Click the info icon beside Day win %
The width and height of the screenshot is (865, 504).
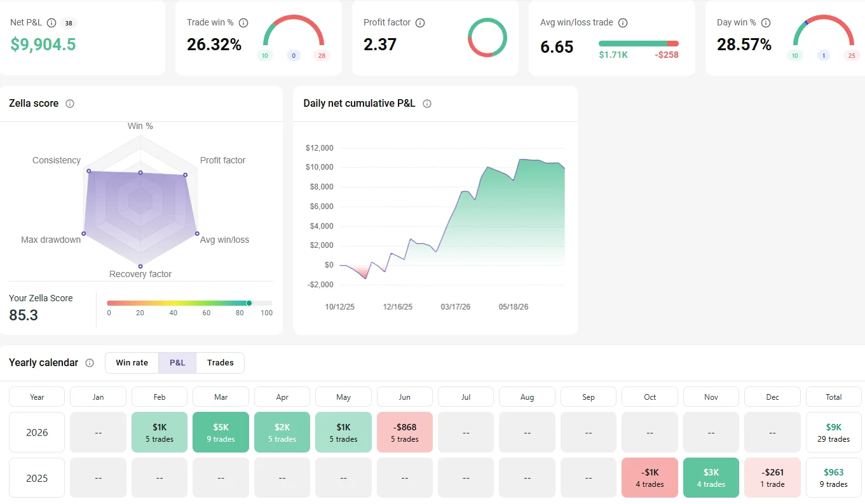[x=766, y=23]
